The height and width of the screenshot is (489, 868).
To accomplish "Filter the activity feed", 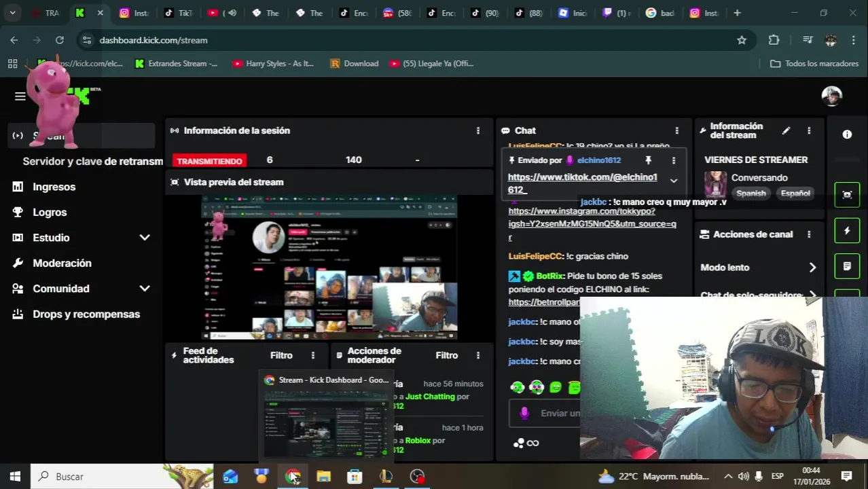I will pos(281,355).
